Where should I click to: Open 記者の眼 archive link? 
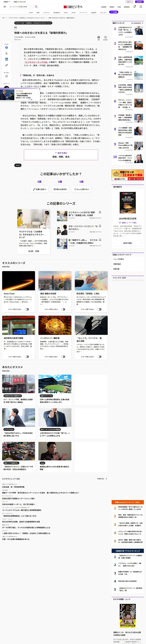[x=116, y=269]
